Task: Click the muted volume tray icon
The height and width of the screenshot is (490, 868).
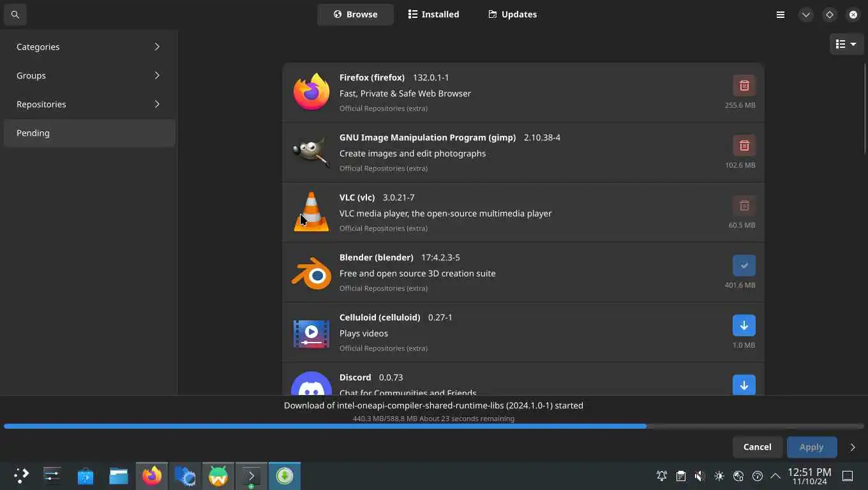Action: point(700,476)
